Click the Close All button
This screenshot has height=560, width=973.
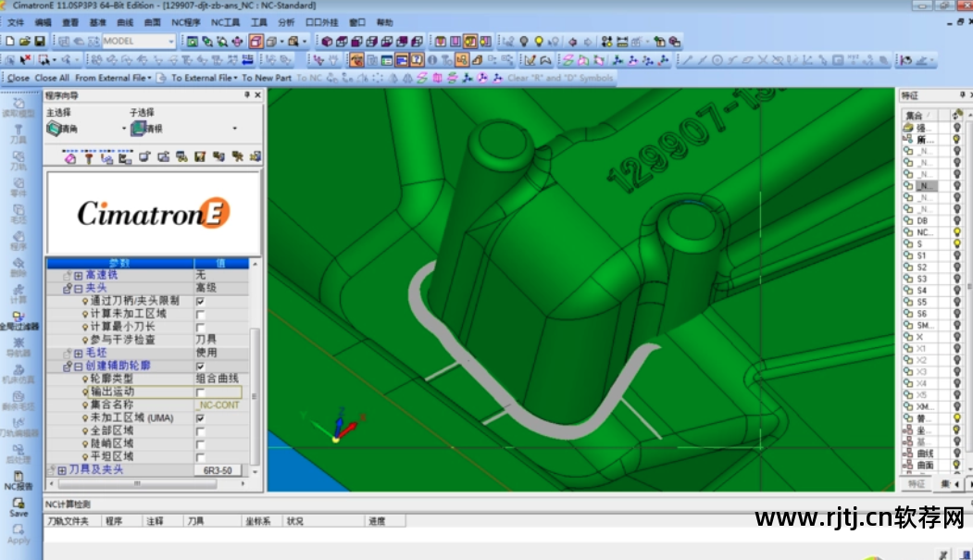tap(52, 78)
